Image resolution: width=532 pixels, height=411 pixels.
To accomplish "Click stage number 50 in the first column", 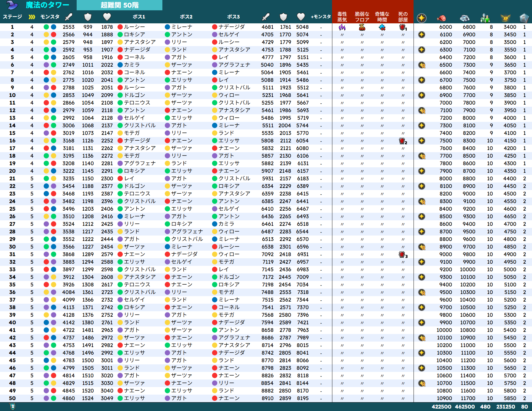I will click(12, 398).
